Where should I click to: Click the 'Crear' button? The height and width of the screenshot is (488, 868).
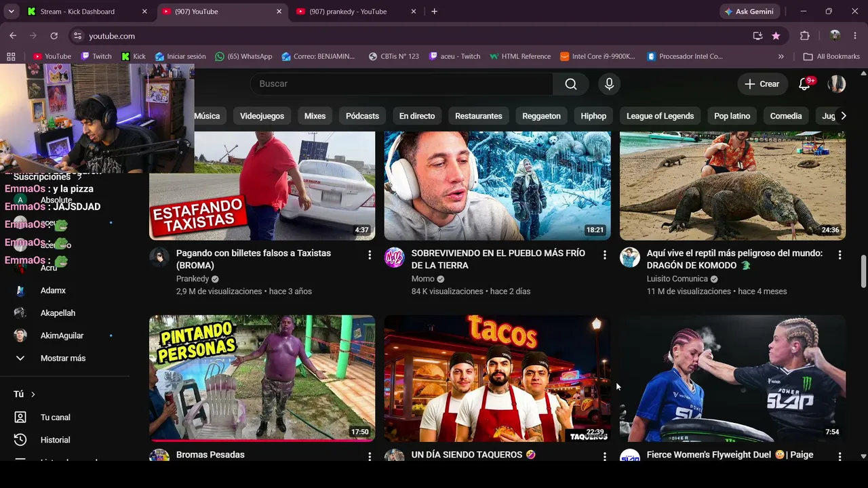763,84
